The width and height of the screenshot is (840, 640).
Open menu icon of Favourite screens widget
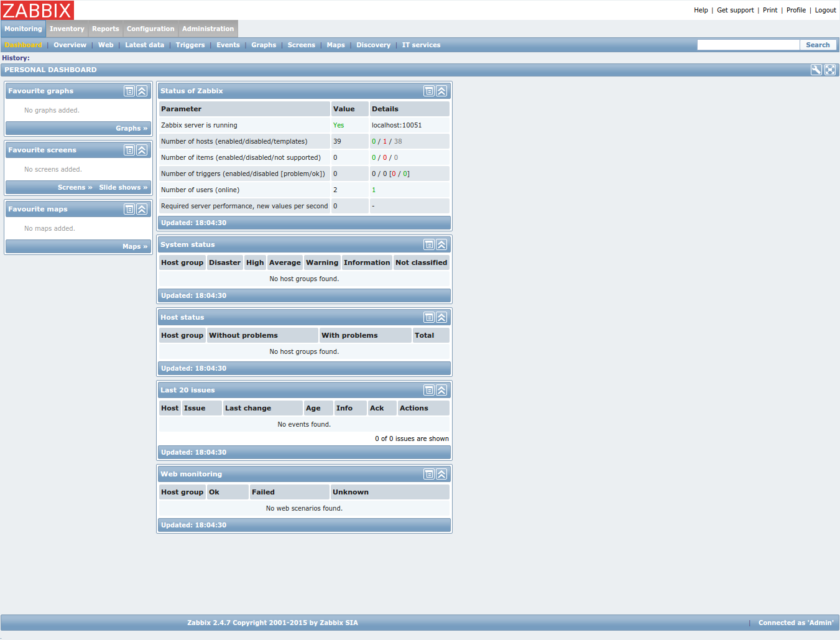[129, 150]
